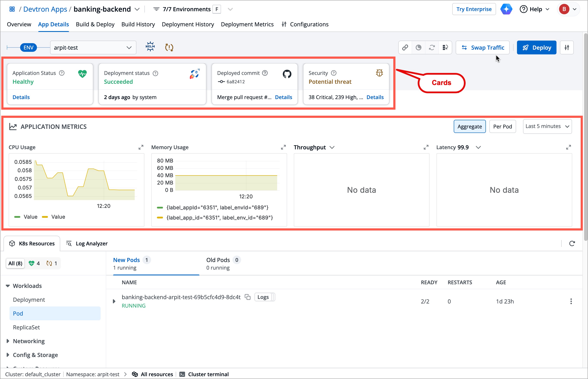The height and width of the screenshot is (379, 588).
Task: Expand the banking-backend pod row
Action: pos(114,301)
